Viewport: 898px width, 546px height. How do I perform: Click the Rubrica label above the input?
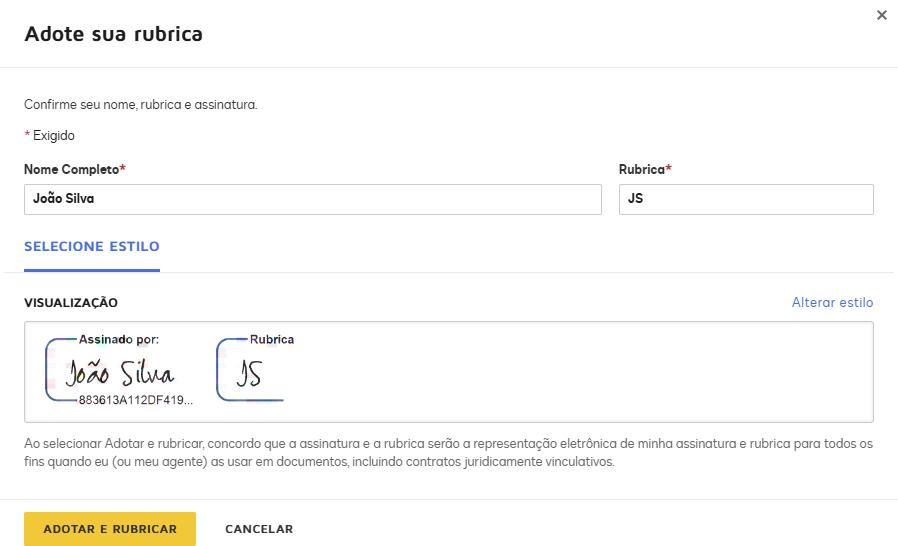(645, 170)
